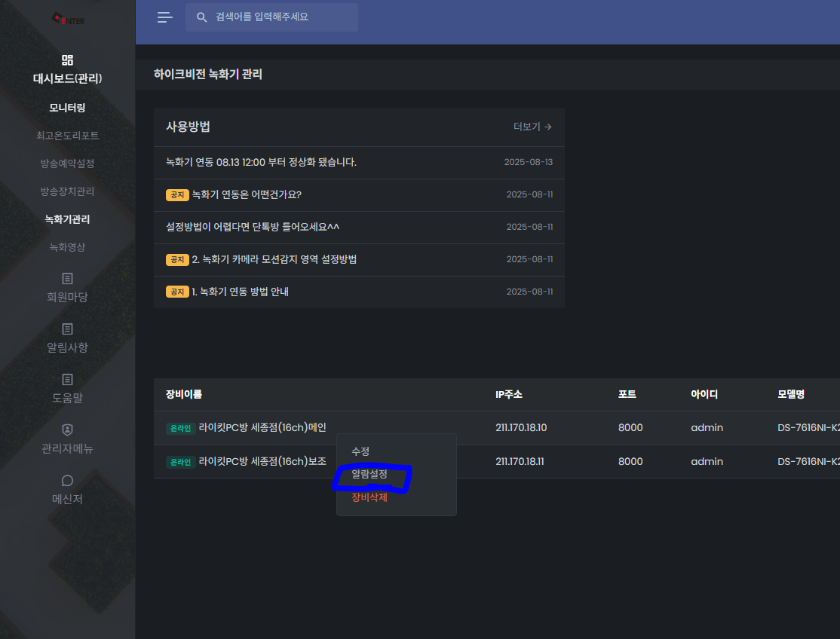The height and width of the screenshot is (639, 840).
Task: Click 더보기 link in 사용방법 panel
Action: click(x=532, y=127)
